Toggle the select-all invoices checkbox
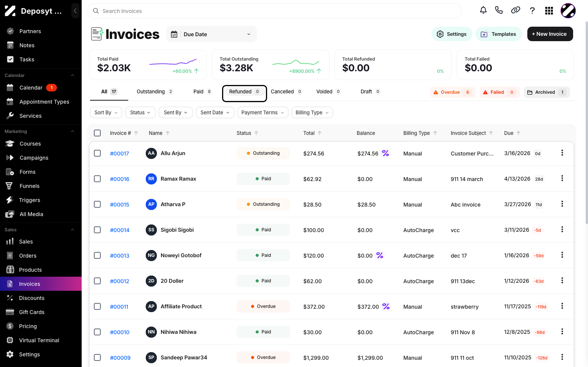 click(x=97, y=133)
